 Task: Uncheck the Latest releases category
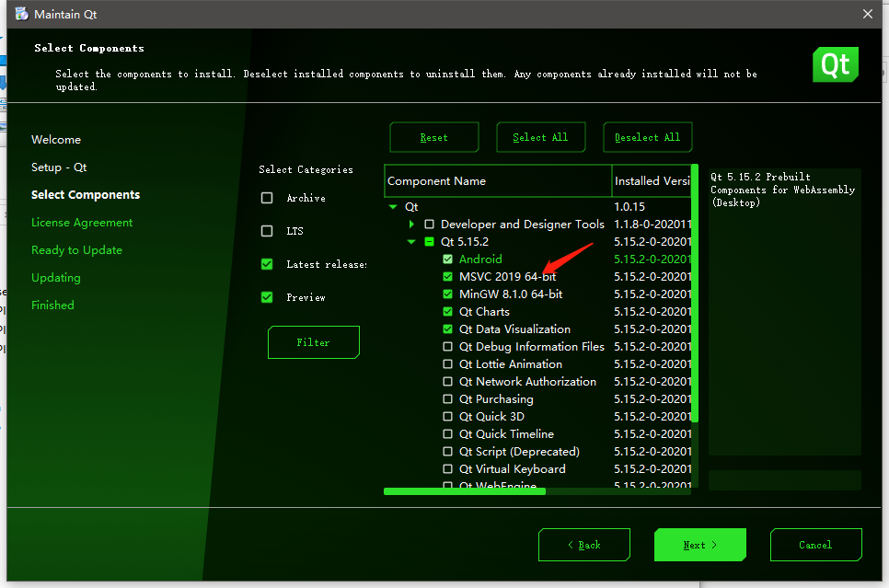coord(267,264)
